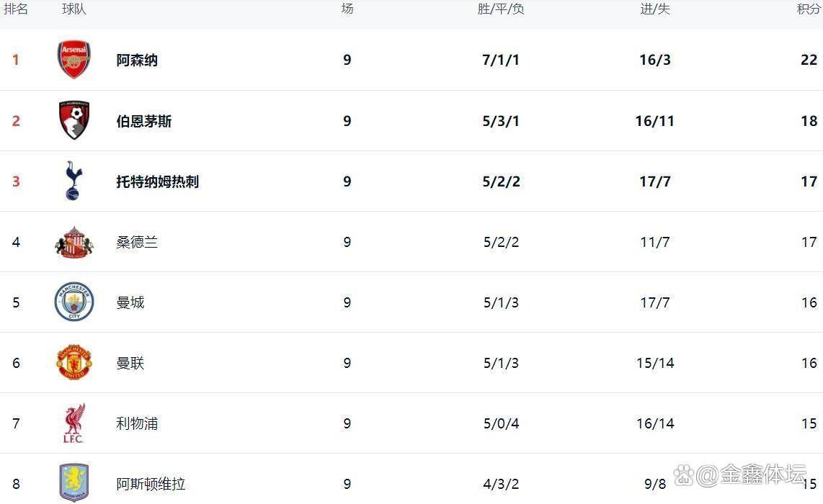Open the 阿森纳 team name link
Viewport: 823px width, 504px height.
coord(137,60)
